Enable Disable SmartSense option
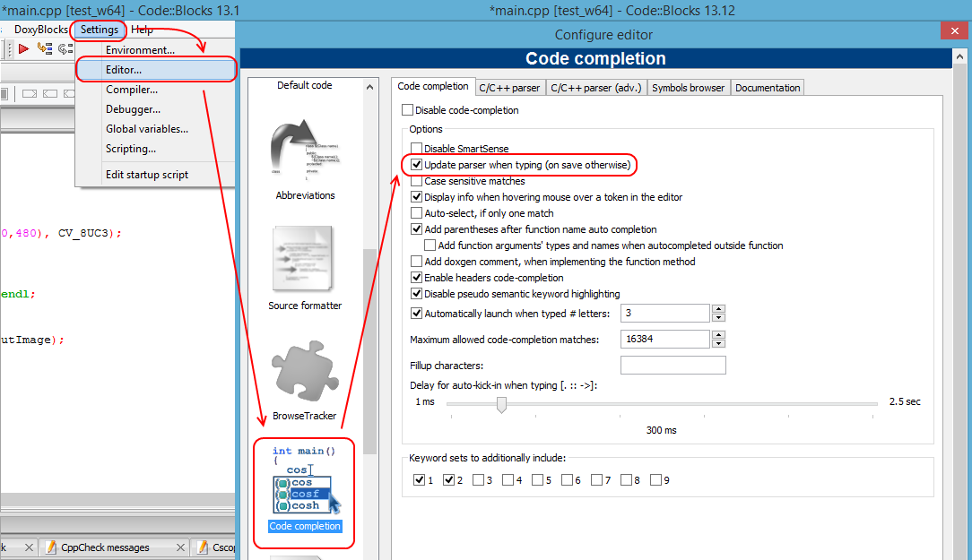Viewport: 972px width, 560px height. coord(417,148)
